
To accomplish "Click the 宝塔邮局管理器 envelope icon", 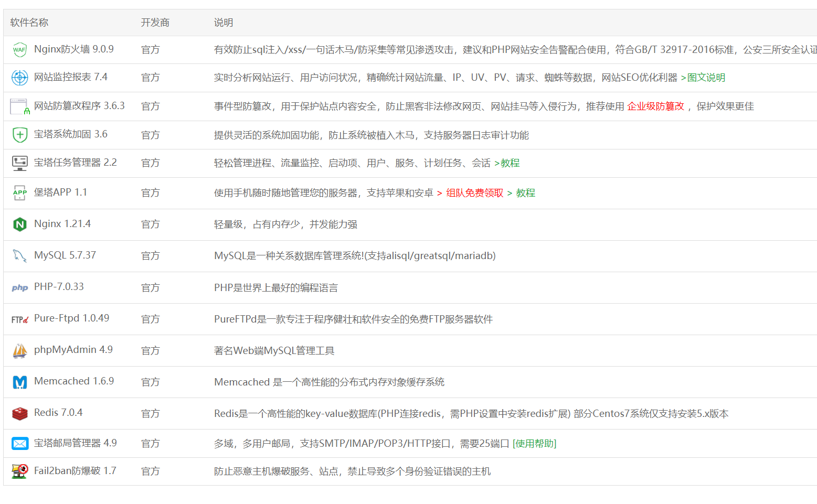I will [19, 444].
